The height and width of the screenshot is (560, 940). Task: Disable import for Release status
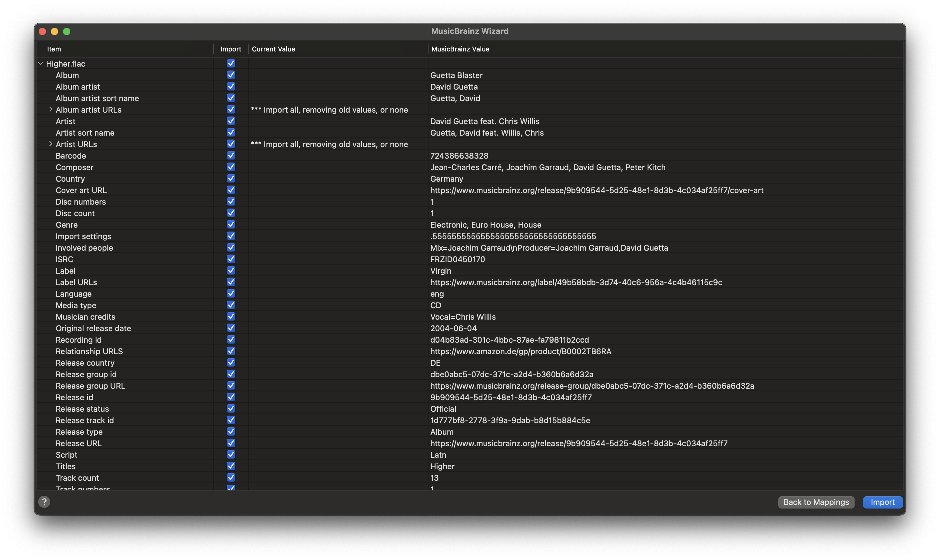pyautogui.click(x=231, y=408)
